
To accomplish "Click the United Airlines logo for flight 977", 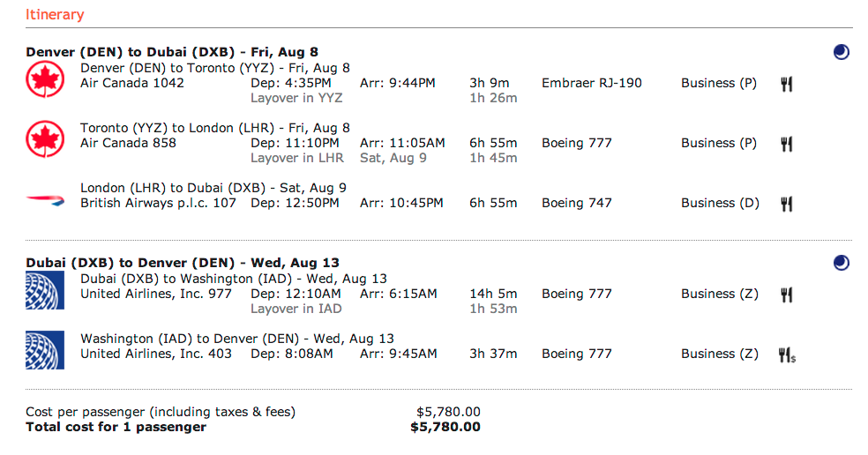I will point(41,291).
